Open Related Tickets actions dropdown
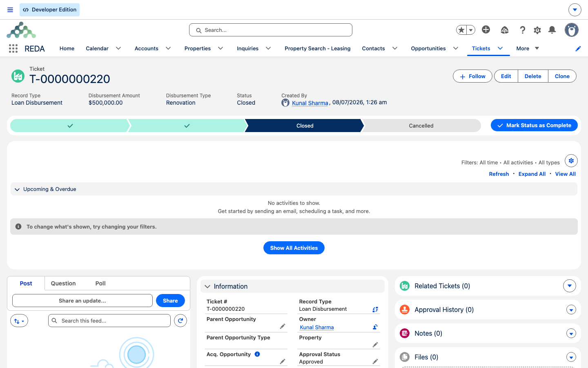 click(570, 286)
